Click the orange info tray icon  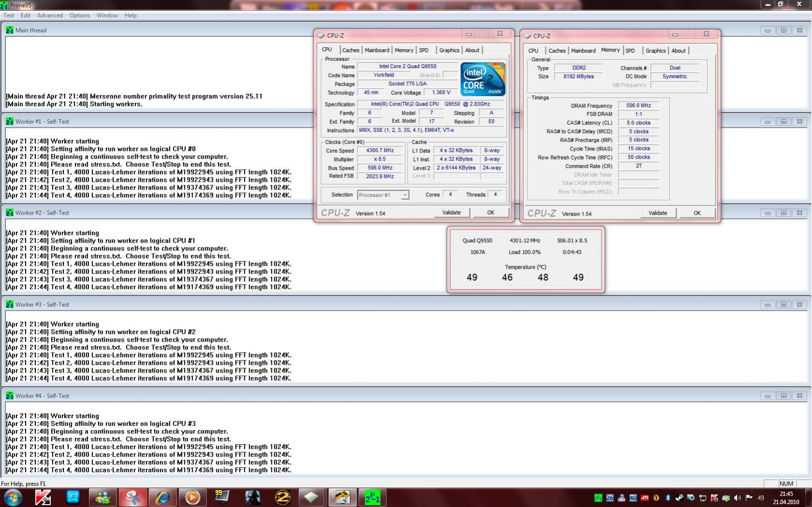pyautogui.click(x=656, y=498)
